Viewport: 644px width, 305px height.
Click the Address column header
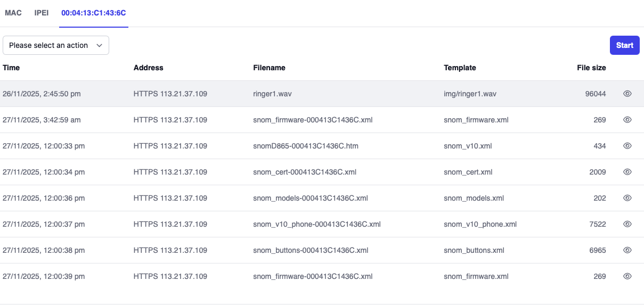[x=148, y=68]
